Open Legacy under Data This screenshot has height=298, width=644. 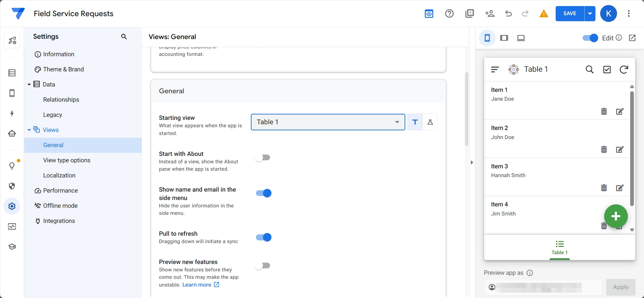[83, 115]
